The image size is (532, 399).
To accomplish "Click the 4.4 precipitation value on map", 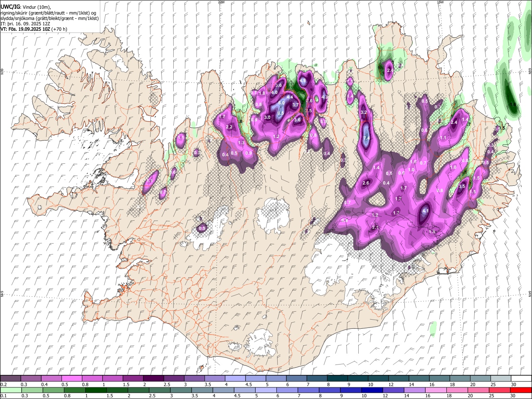I will (x=290, y=97).
